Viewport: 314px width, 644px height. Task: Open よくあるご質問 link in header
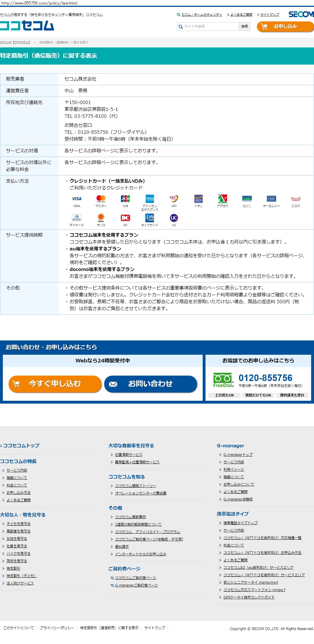point(241,15)
